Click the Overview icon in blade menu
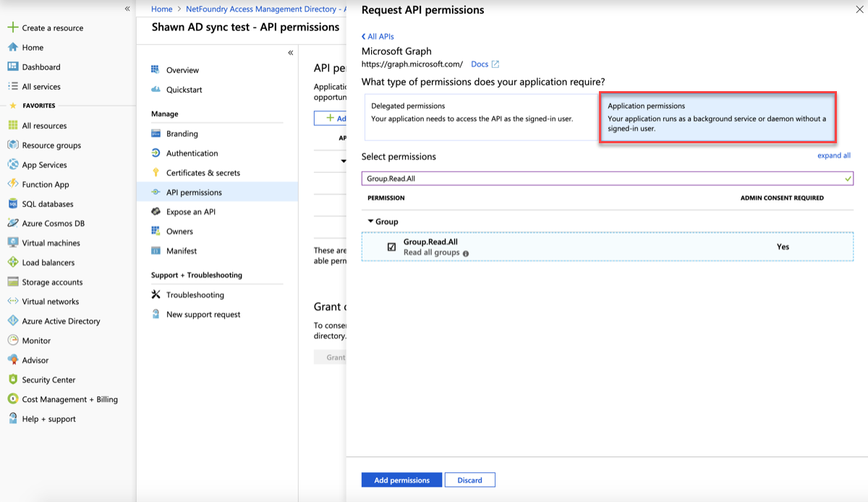Viewport: 868px width, 502px height. [x=155, y=69]
